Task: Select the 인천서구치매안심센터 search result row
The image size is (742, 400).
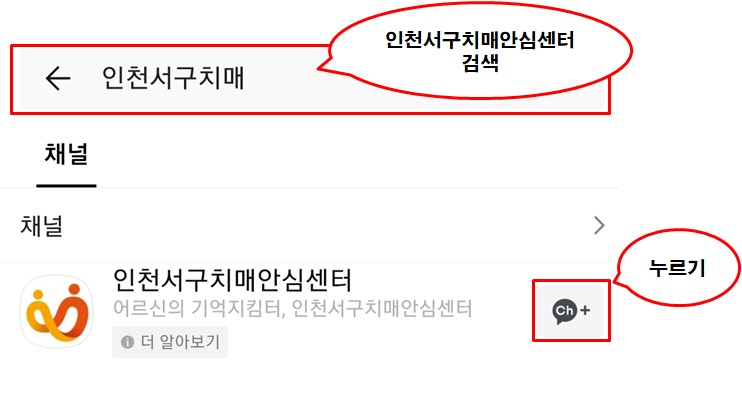Action: [x=309, y=311]
